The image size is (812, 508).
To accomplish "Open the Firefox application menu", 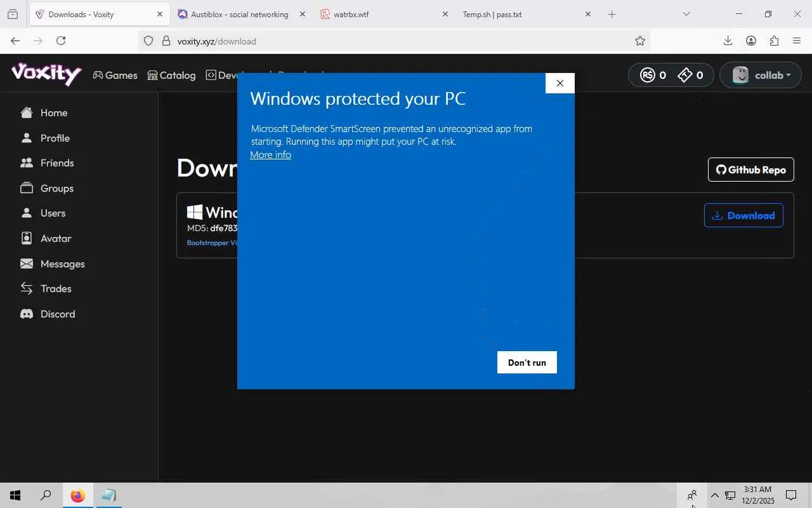I will click(797, 41).
